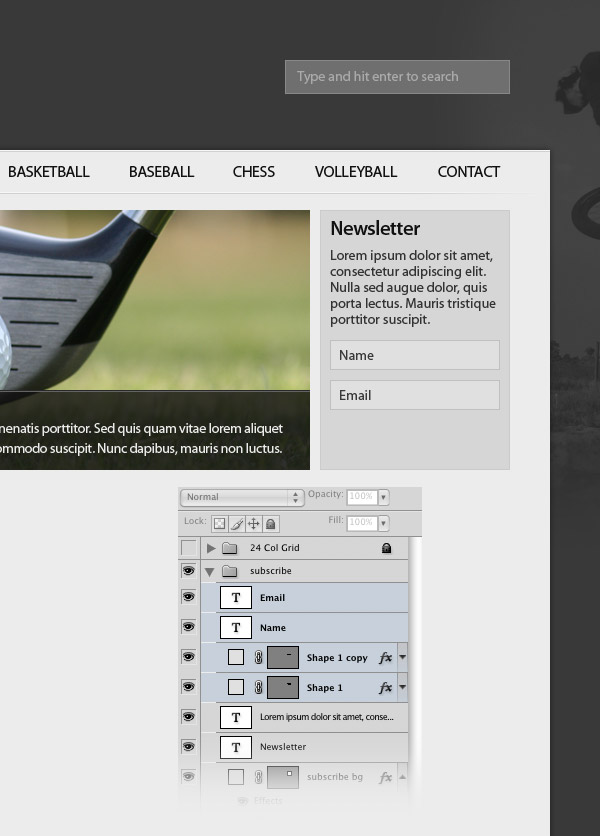Viewport: 600px width, 836px height.
Task: Open the CONTACT nav menu item
Action: [x=469, y=172]
